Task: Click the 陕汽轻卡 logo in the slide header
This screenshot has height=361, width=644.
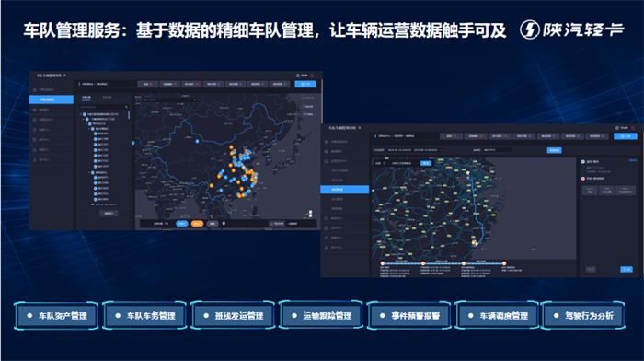Action: (x=571, y=29)
